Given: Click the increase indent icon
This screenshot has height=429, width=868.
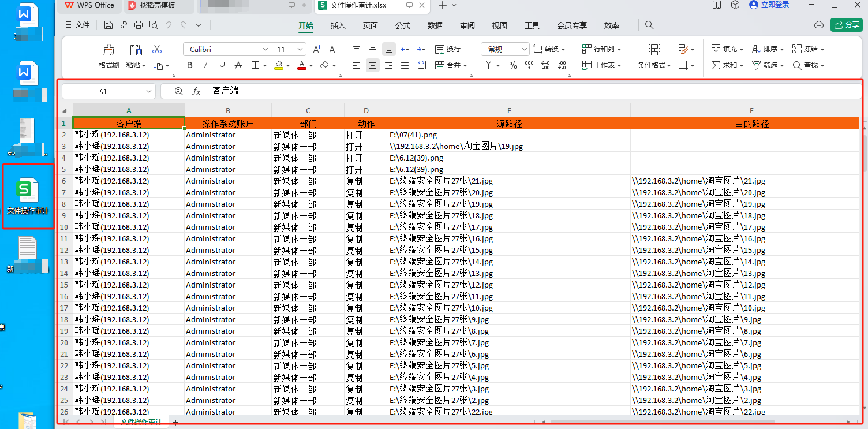Looking at the screenshot, I should click(x=421, y=49).
